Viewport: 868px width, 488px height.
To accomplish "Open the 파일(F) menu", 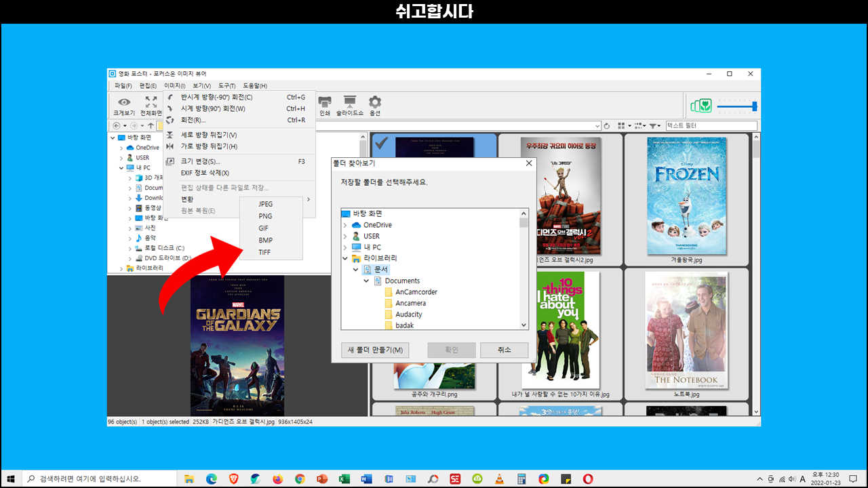I will click(x=123, y=86).
